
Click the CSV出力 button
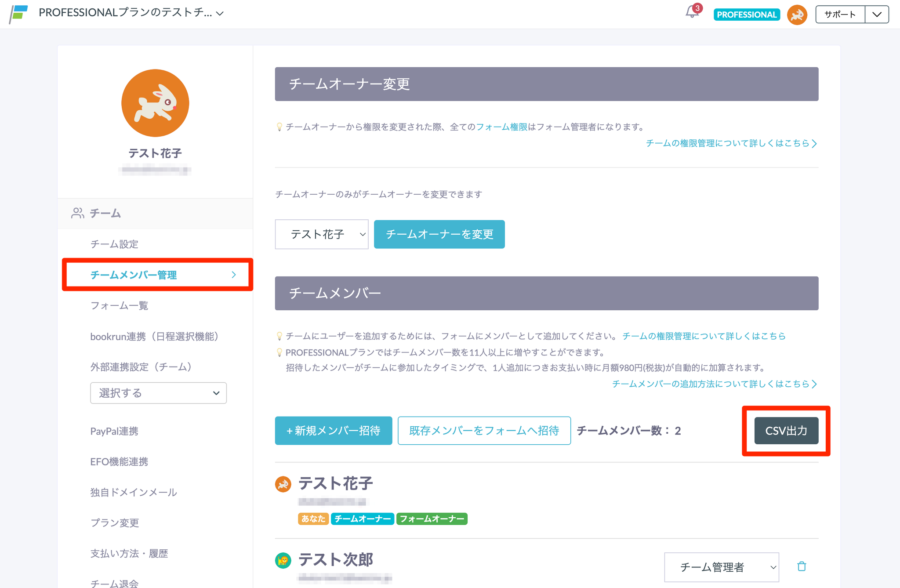786,431
